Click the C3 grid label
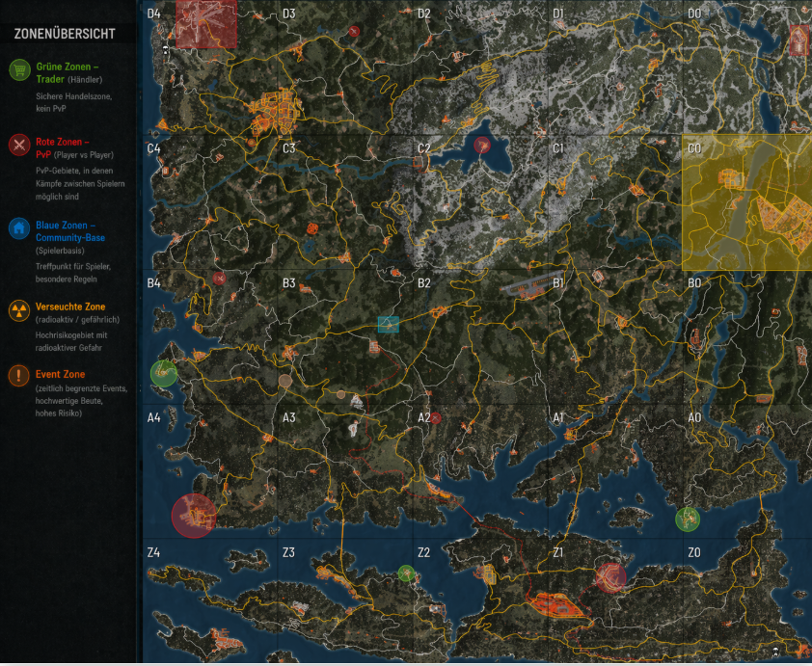812x666 pixels. tap(289, 148)
